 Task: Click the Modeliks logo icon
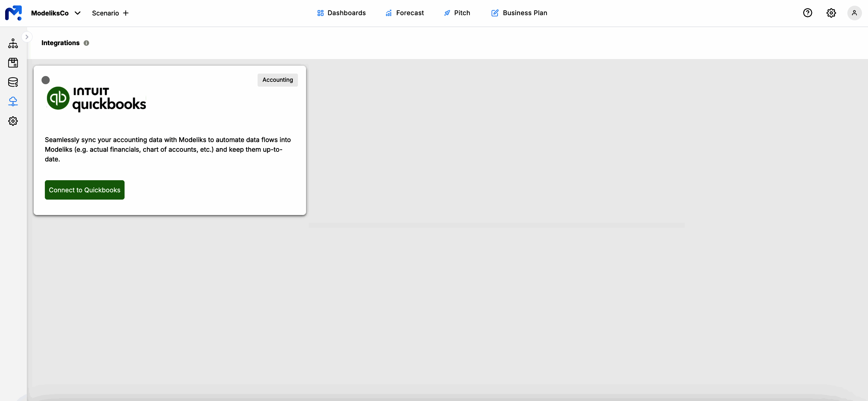(x=13, y=13)
